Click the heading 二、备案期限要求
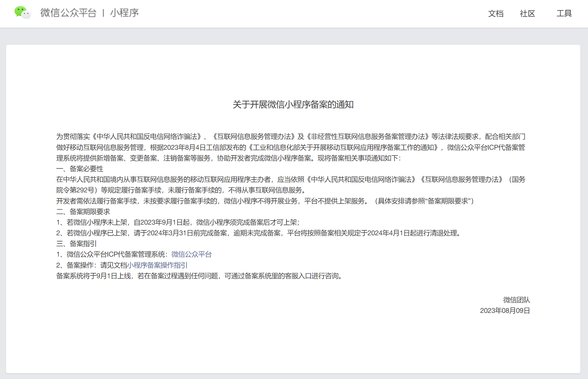This screenshot has width=588, height=379. click(83, 212)
